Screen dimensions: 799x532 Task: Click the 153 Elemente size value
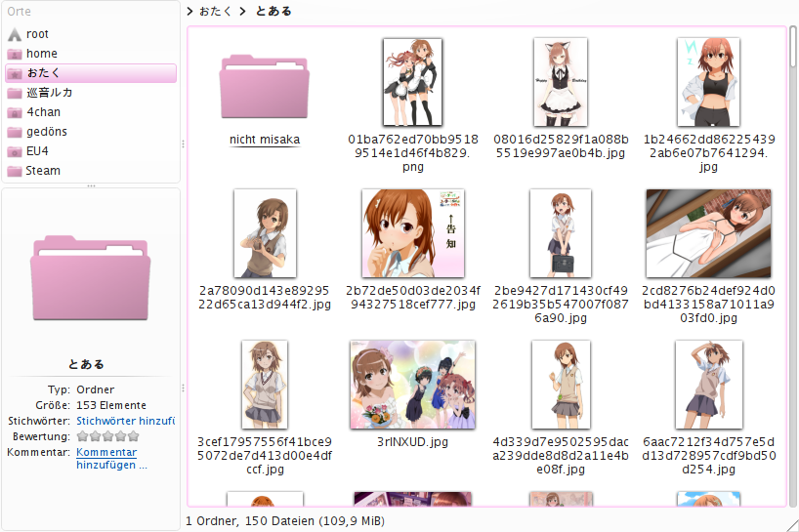(x=111, y=405)
